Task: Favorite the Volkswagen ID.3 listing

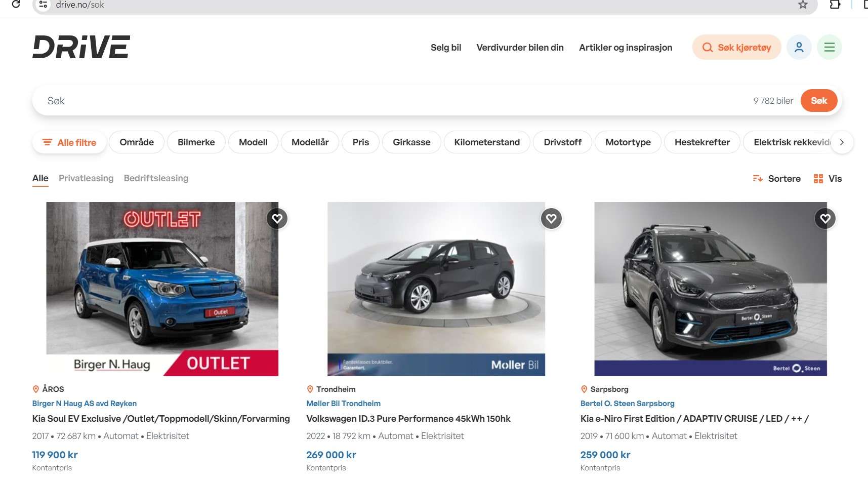Action: click(551, 219)
